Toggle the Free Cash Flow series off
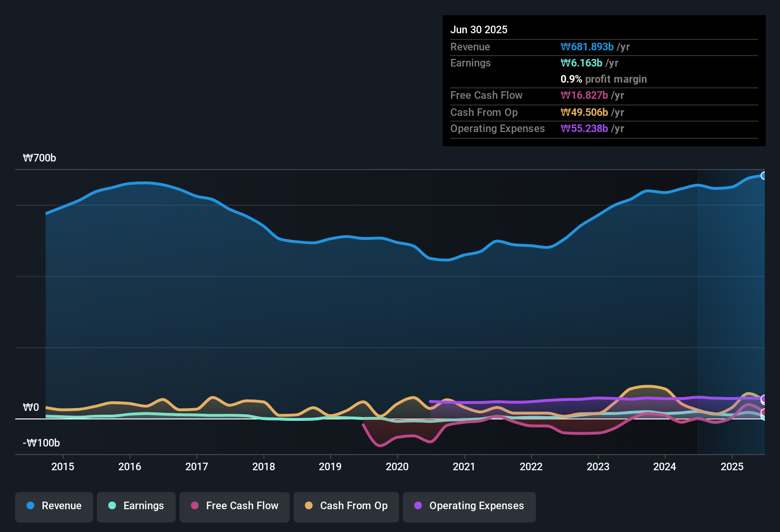The width and height of the screenshot is (780, 532). point(234,506)
